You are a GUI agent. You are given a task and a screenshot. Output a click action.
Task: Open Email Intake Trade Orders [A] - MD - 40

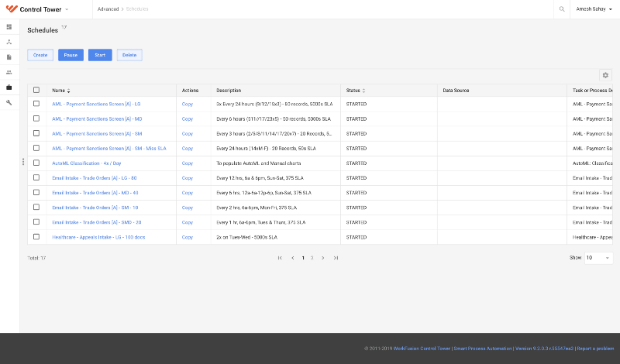[95, 193]
